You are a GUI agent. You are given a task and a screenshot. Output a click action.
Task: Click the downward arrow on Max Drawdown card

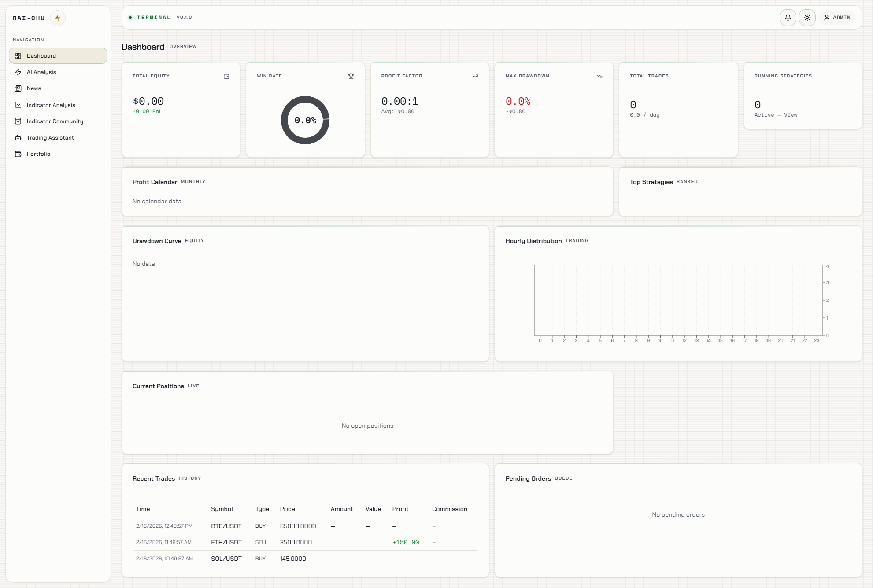[599, 76]
